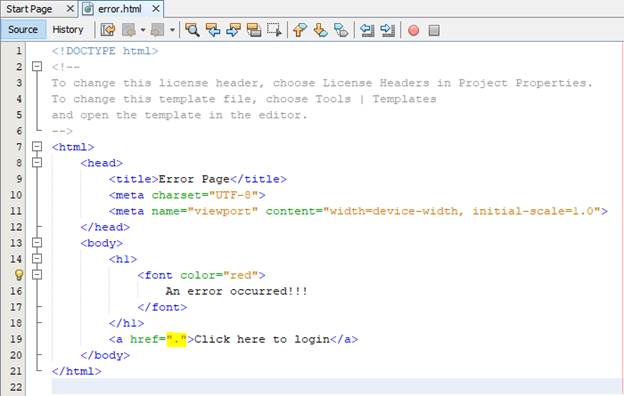Toggle Highlight Search icon
This screenshot has height=396, width=624.
pyautogui.click(x=254, y=30)
